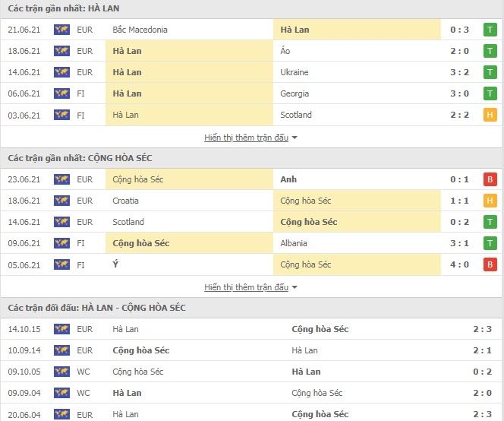The width and height of the screenshot is (504, 421).
Task: Select the 4 : 0 score of Ý match
Action: point(459,264)
